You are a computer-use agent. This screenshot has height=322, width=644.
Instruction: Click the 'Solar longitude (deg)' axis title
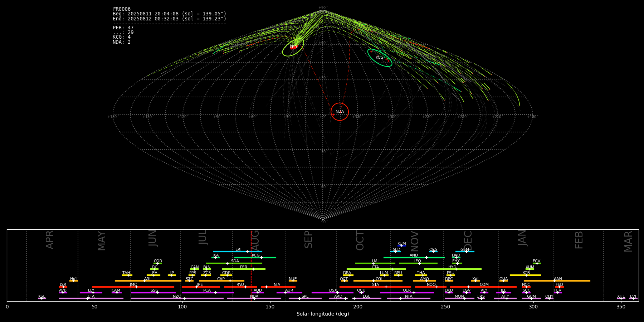(x=323, y=314)
